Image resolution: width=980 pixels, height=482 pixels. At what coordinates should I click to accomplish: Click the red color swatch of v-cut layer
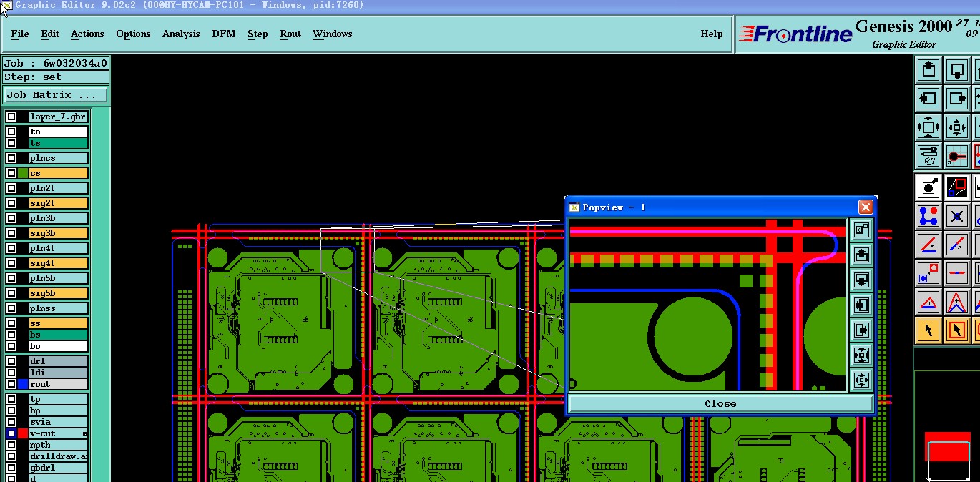coord(24,433)
